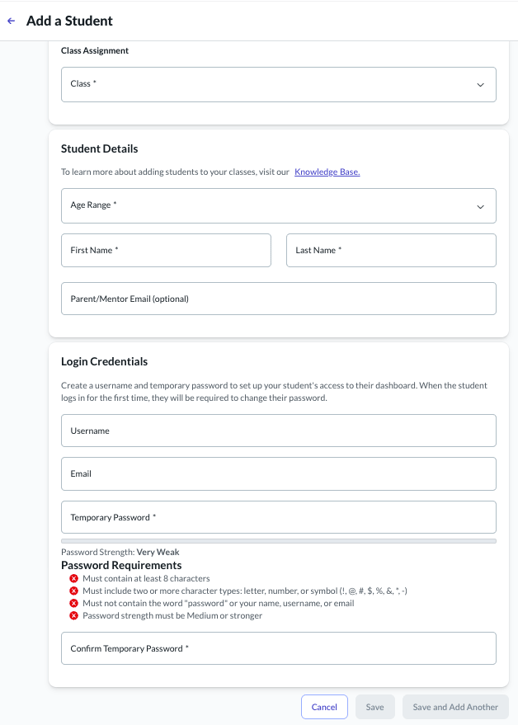518x725 pixels.
Task: Click red X beside Medium strength requirement
Action: pyautogui.click(x=74, y=616)
